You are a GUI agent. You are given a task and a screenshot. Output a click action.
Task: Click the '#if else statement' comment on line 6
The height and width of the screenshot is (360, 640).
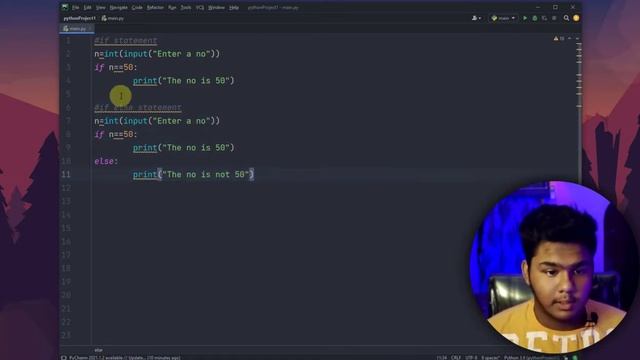coord(138,107)
